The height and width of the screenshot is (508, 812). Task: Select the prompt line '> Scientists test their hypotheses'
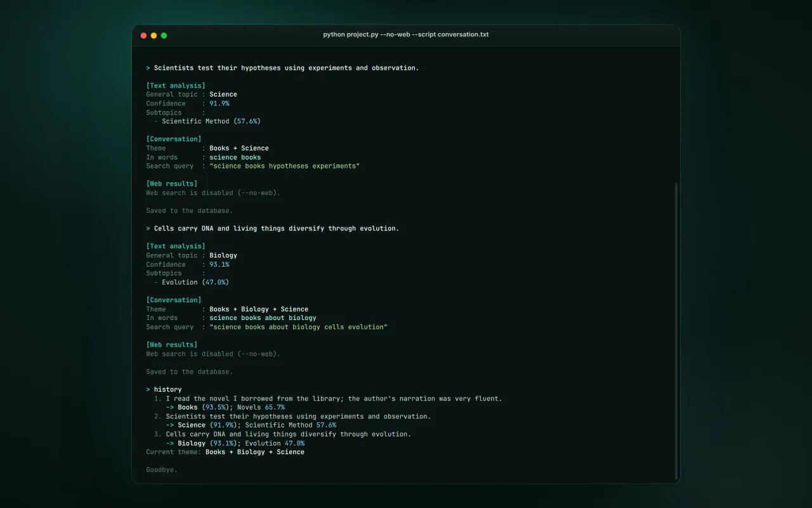coord(282,68)
